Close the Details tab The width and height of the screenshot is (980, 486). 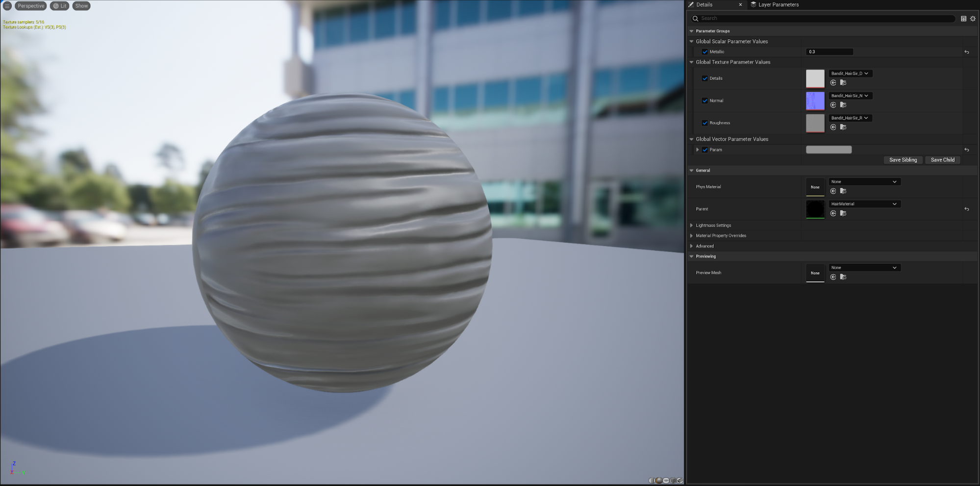click(x=740, y=4)
